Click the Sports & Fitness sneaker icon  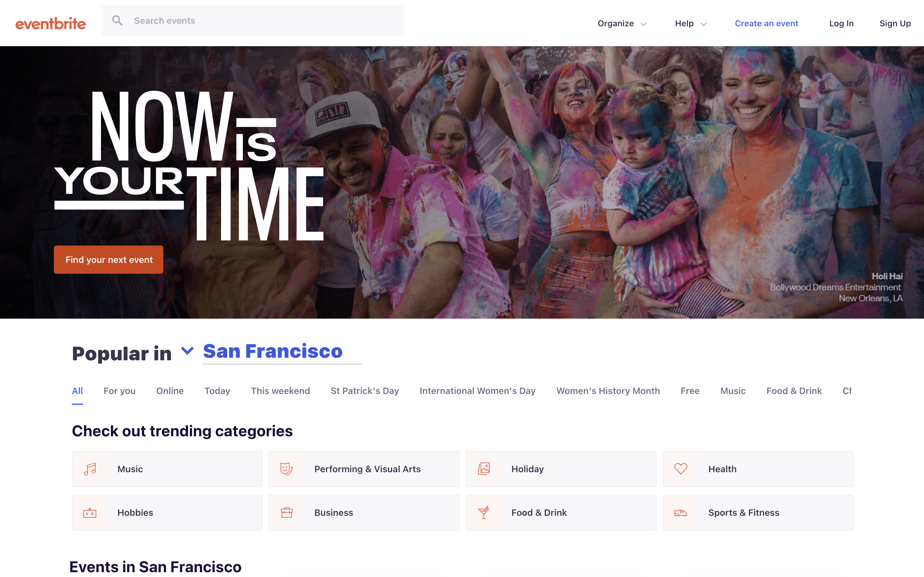tap(680, 513)
